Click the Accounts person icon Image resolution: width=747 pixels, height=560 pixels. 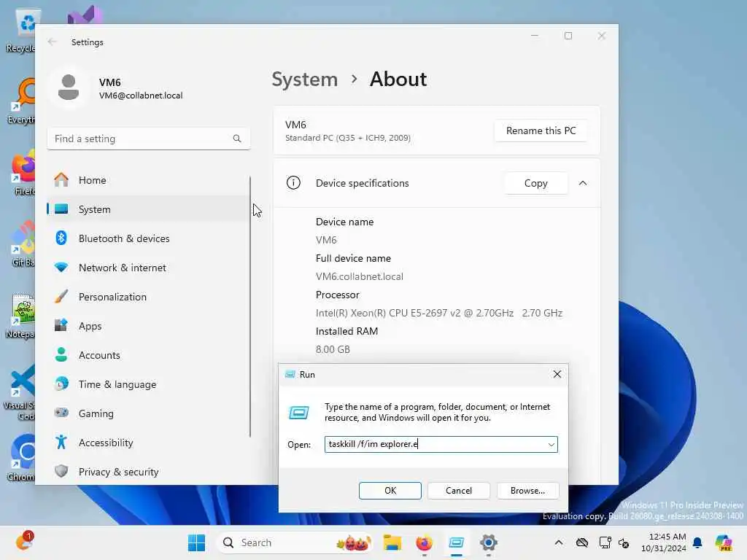(x=61, y=355)
